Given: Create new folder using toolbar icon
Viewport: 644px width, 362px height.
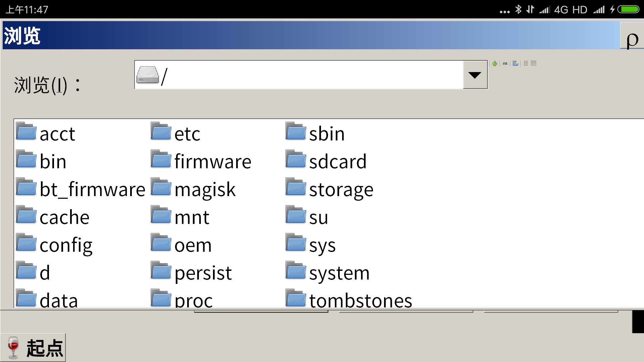Looking at the screenshot, I should tap(516, 63).
